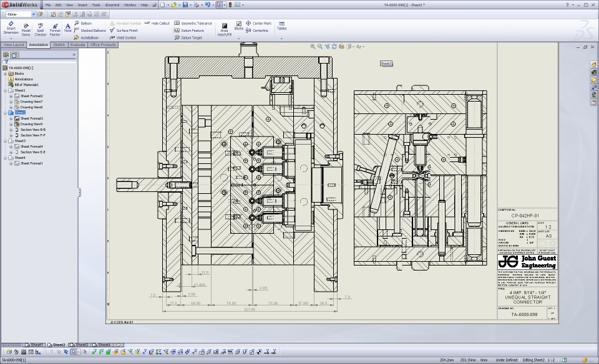
Task: Insert a Centerline
Action: [x=257, y=31]
